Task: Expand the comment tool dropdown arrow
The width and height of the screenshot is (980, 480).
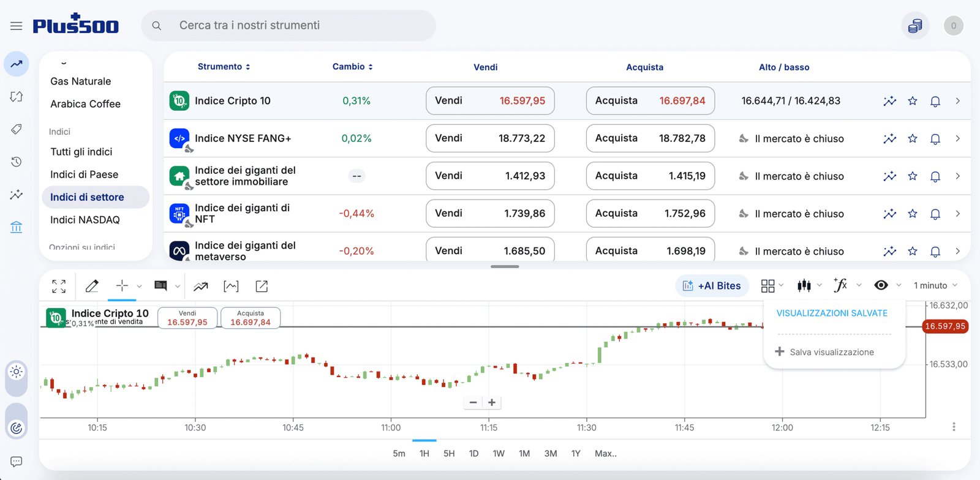Action: click(178, 286)
